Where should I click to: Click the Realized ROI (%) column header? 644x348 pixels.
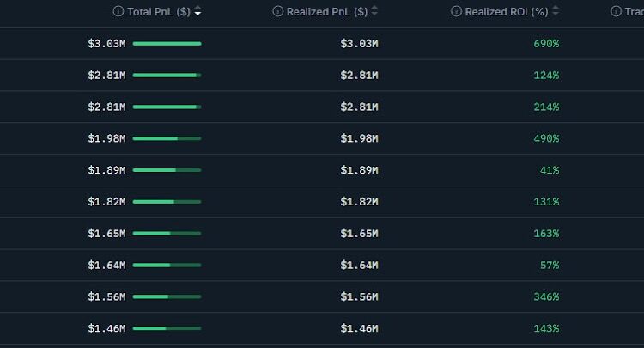(506, 12)
